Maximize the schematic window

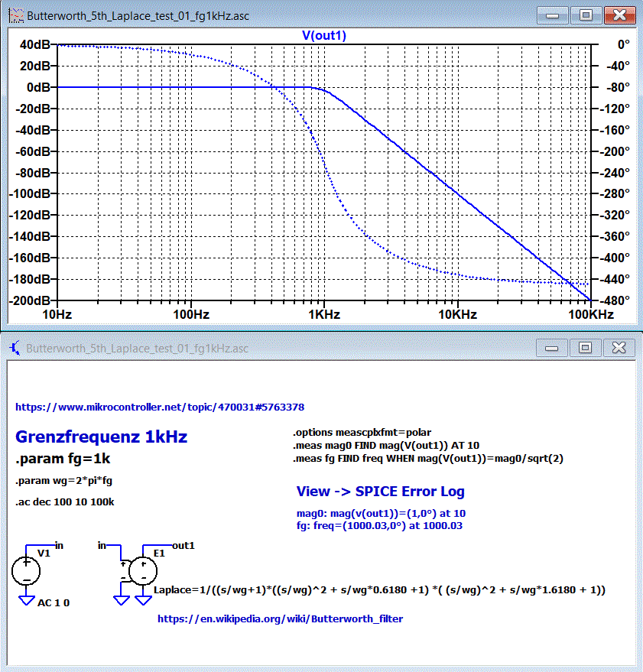585,348
